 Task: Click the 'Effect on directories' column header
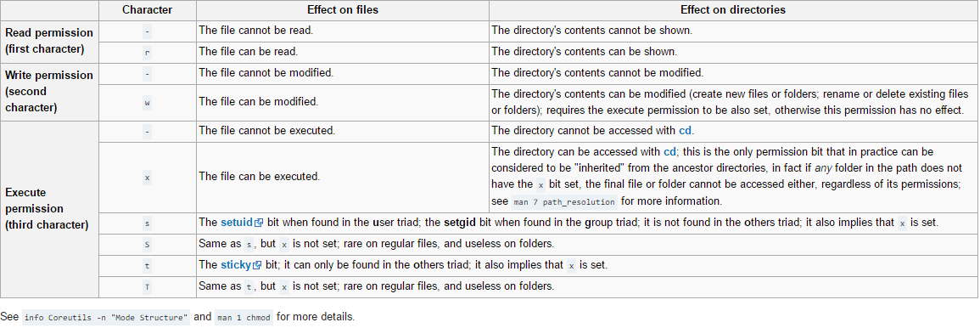733,11
